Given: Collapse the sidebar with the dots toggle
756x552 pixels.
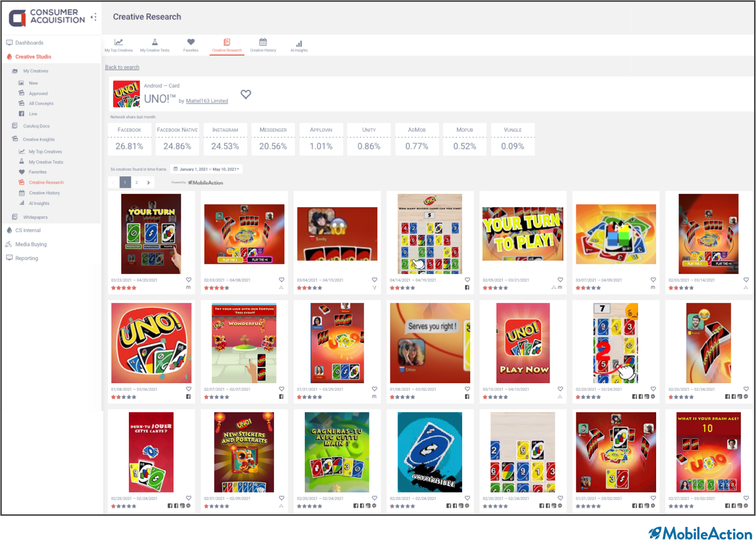Looking at the screenshot, I should 94,17.
